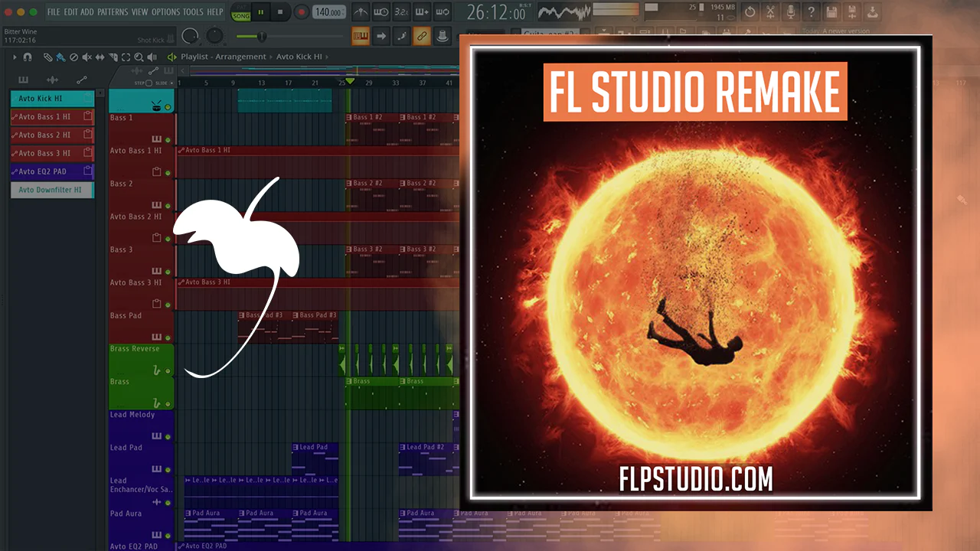
Task: Select the Zoom tool
Action: 139,57
